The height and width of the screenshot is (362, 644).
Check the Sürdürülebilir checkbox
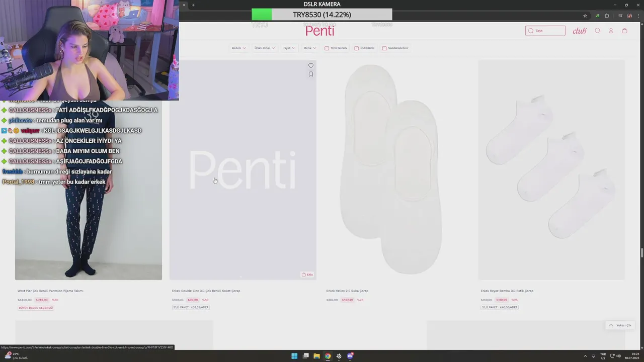pos(384,48)
